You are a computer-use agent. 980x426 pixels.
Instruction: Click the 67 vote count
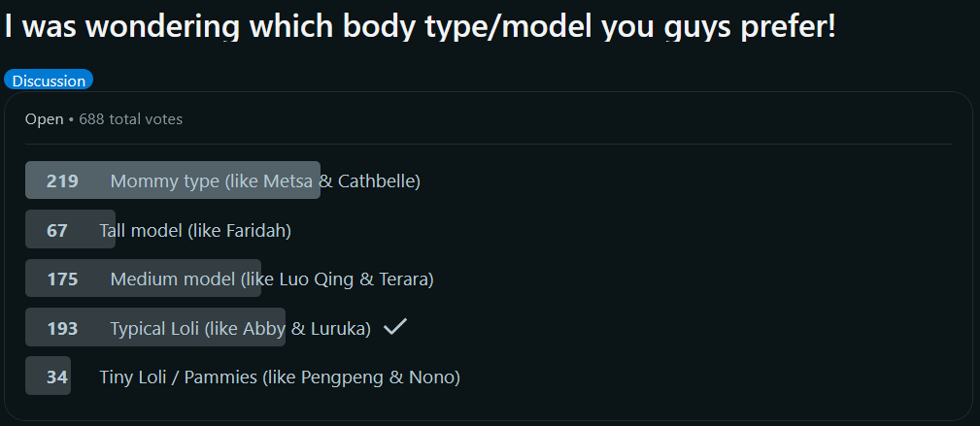[57, 230]
